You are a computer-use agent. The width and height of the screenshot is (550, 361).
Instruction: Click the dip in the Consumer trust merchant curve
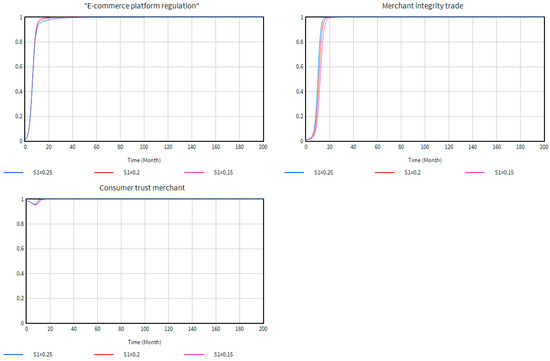35,204
